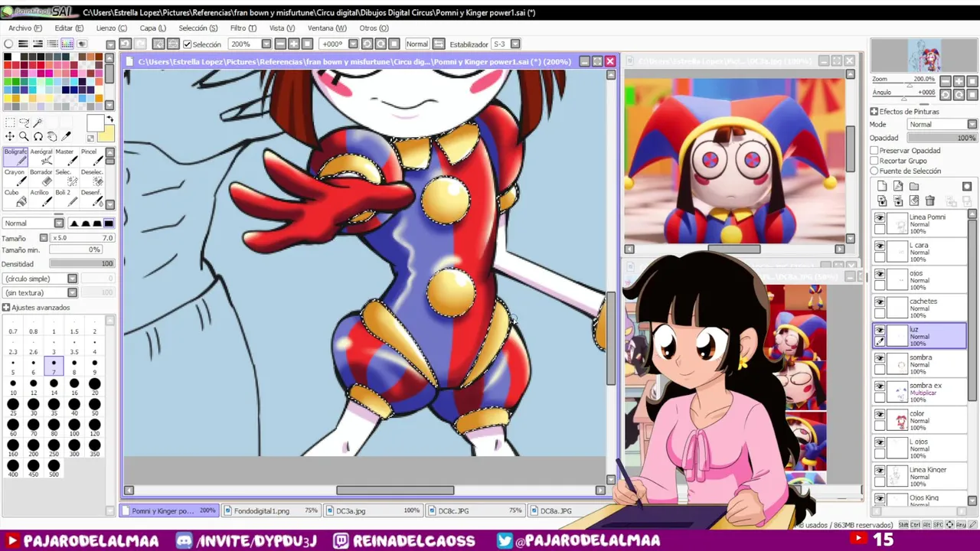Activate the Borrador eraser tool
This screenshot has height=551, width=980.
(41, 177)
